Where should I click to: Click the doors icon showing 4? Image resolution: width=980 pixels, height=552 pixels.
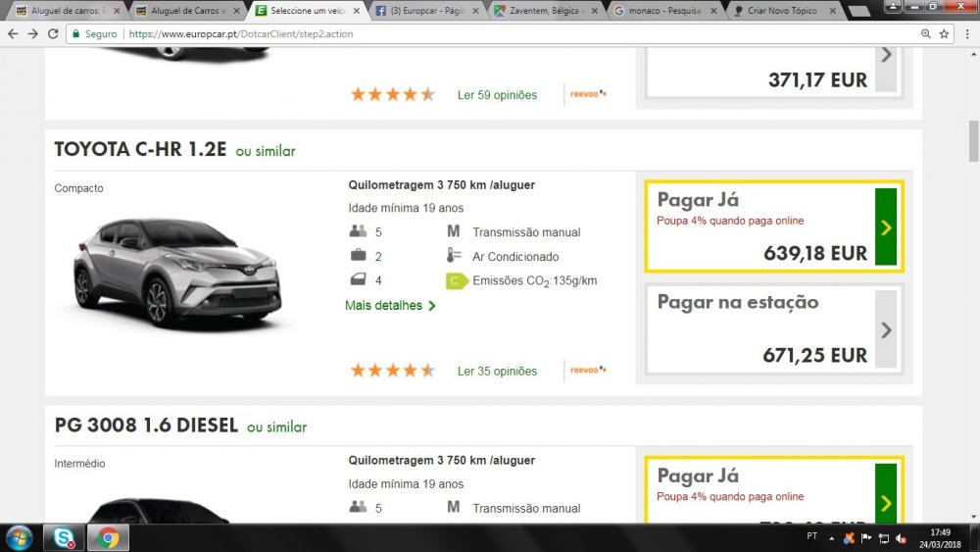[358, 279]
